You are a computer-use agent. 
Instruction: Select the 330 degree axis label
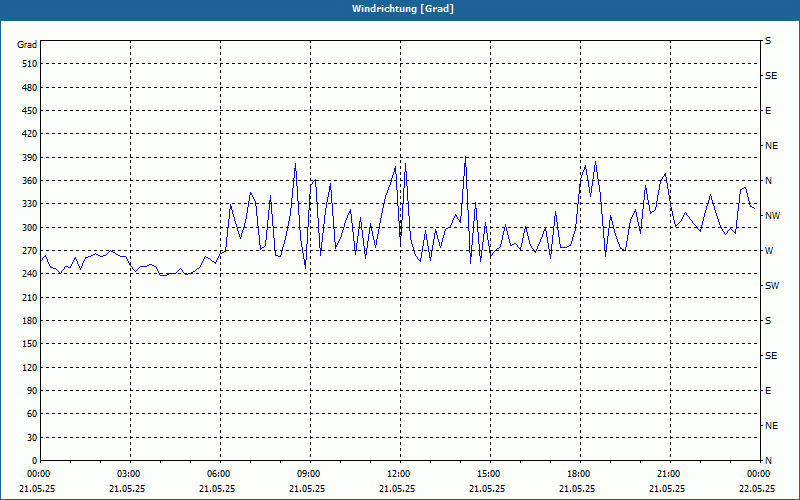point(30,204)
